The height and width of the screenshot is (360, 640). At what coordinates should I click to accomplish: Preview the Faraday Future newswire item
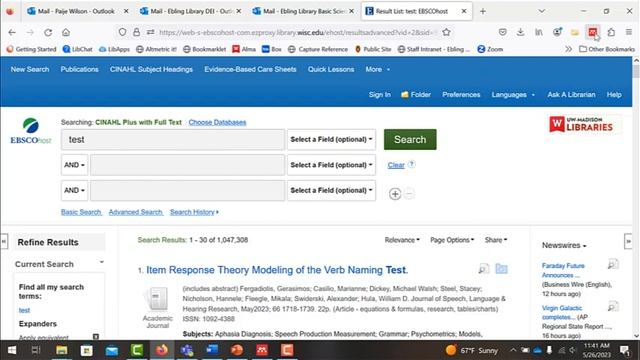click(x=613, y=264)
